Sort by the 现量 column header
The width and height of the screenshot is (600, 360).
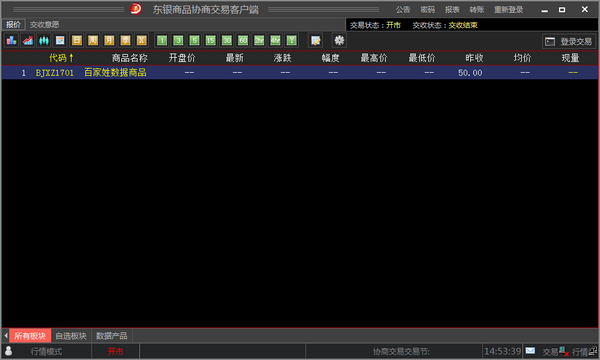570,58
